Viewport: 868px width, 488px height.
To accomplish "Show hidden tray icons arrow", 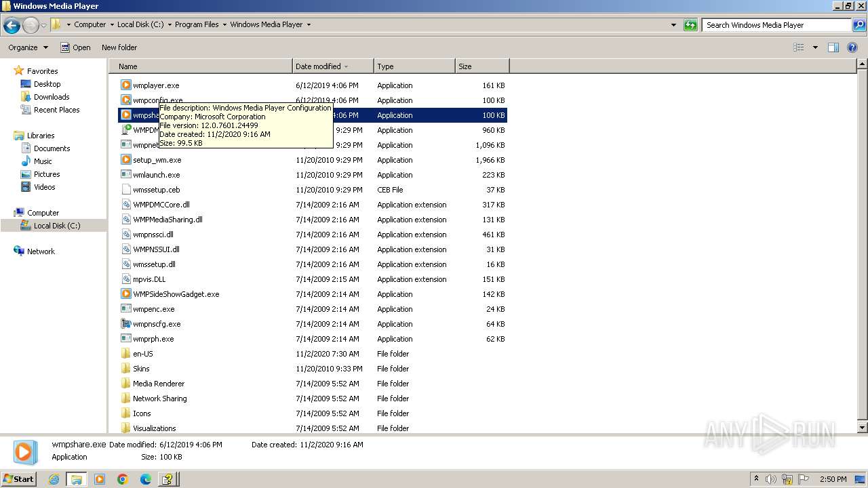I will pos(756,479).
